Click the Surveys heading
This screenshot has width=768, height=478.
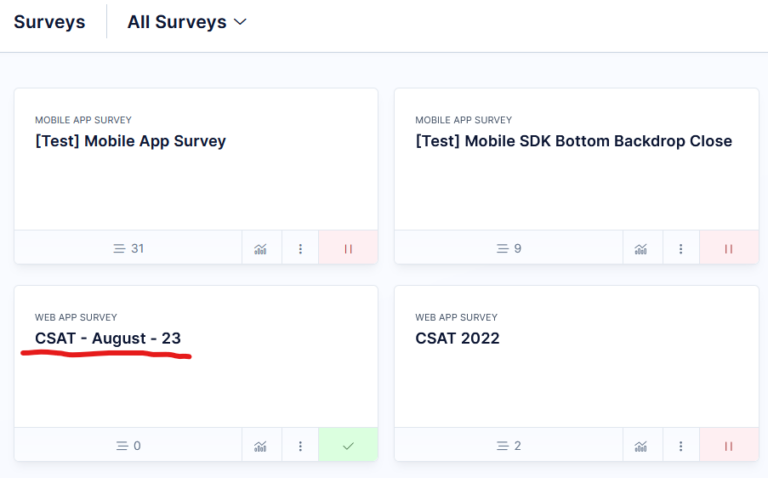(49, 22)
